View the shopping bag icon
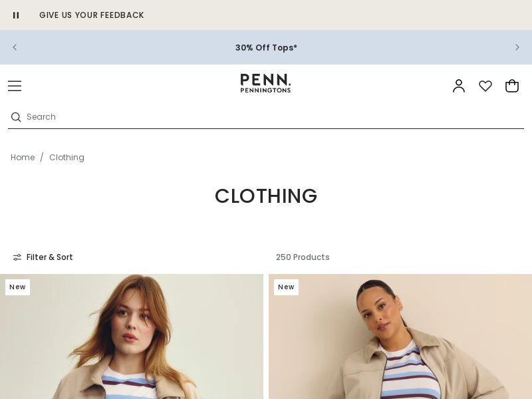532x399 pixels. pyautogui.click(x=512, y=86)
